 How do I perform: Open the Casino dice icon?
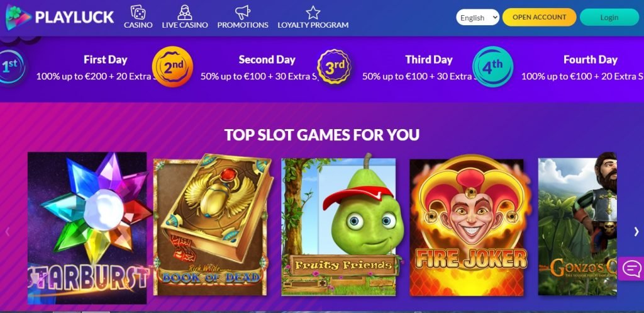[x=138, y=13]
